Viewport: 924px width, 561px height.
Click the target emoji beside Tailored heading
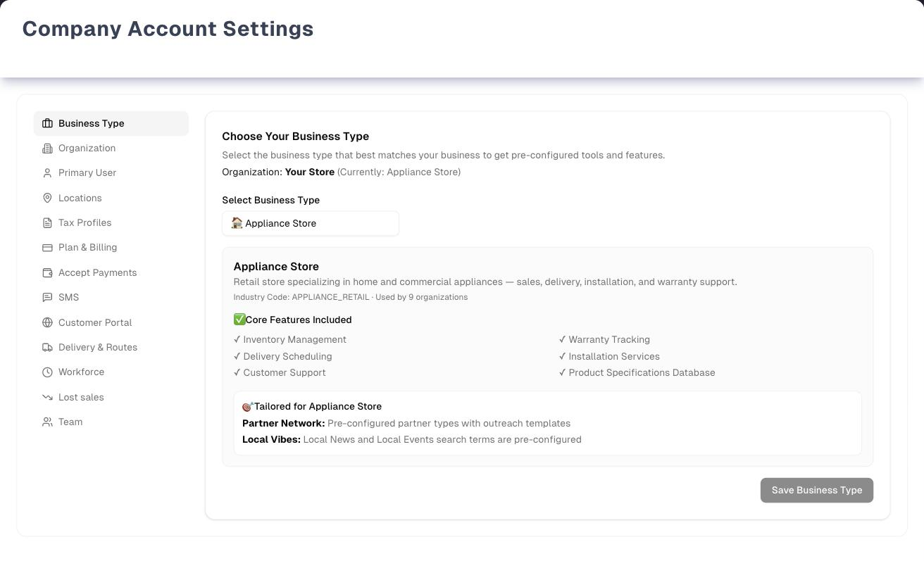(x=247, y=407)
